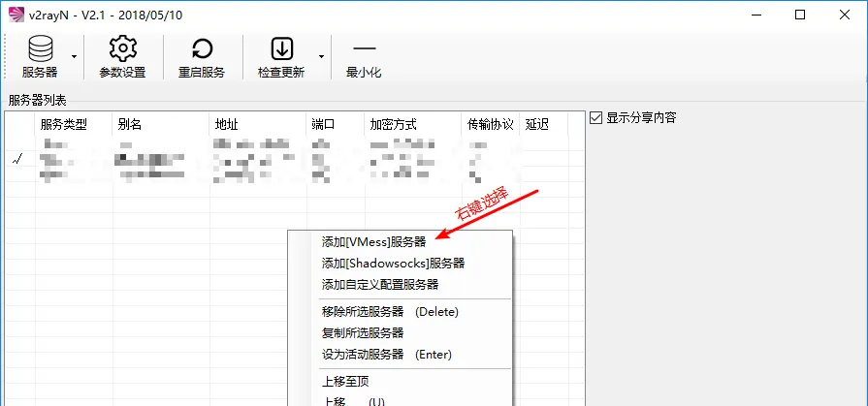Click the 加密方式 column header
868x406 pixels.
tap(413, 124)
